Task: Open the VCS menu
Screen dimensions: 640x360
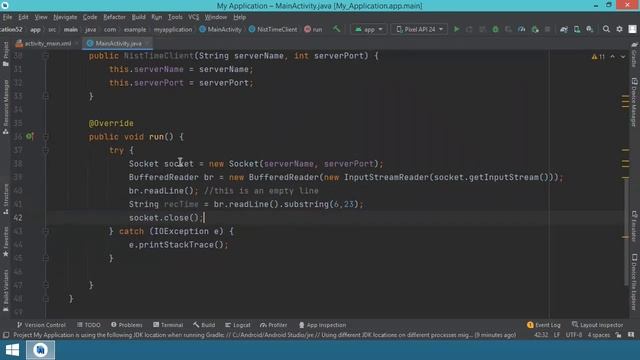Action: tap(193, 17)
